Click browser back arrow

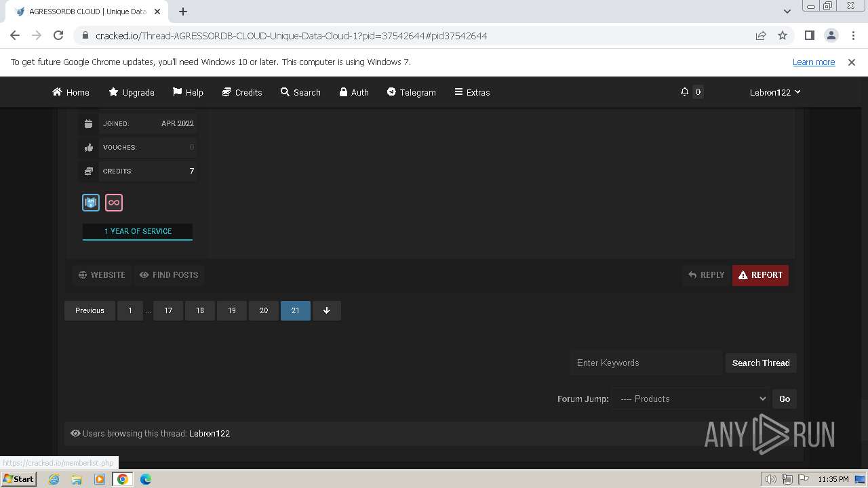(15, 35)
